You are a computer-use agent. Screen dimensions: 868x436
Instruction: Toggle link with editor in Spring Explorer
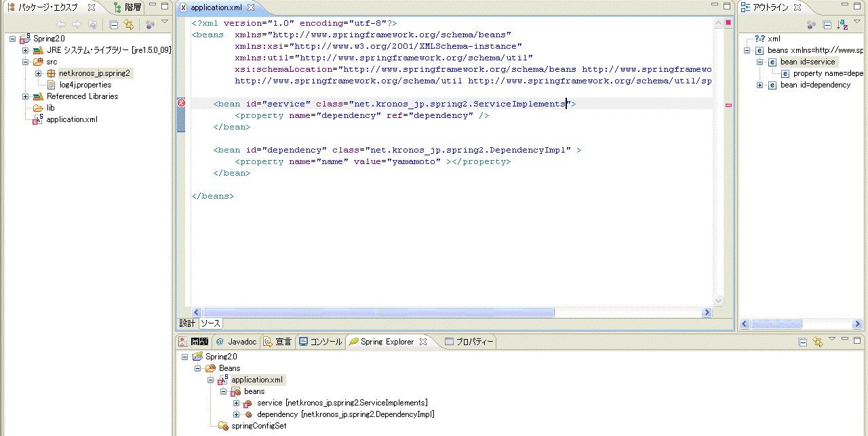(818, 342)
